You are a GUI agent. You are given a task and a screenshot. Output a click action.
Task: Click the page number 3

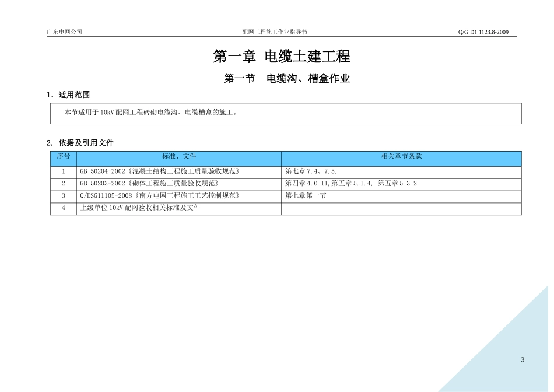pos(523,360)
